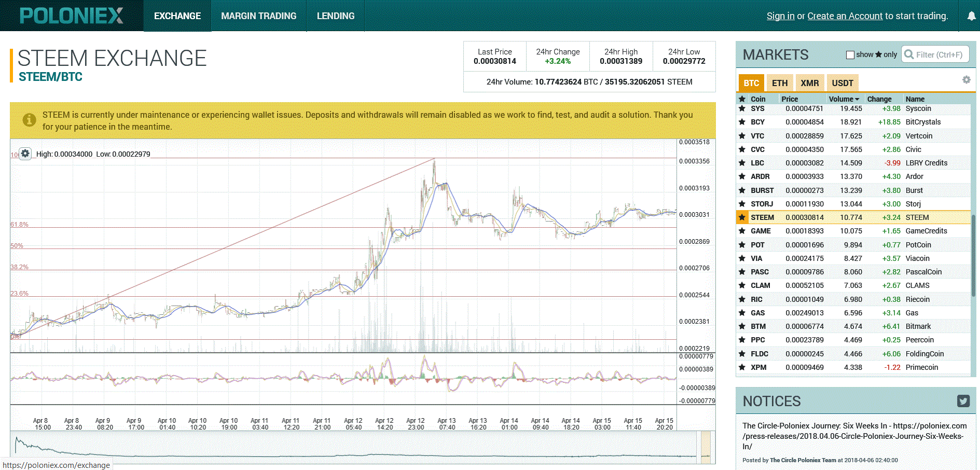Toggle star for VIA coin
The image size is (980, 470).
(x=742, y=258)
